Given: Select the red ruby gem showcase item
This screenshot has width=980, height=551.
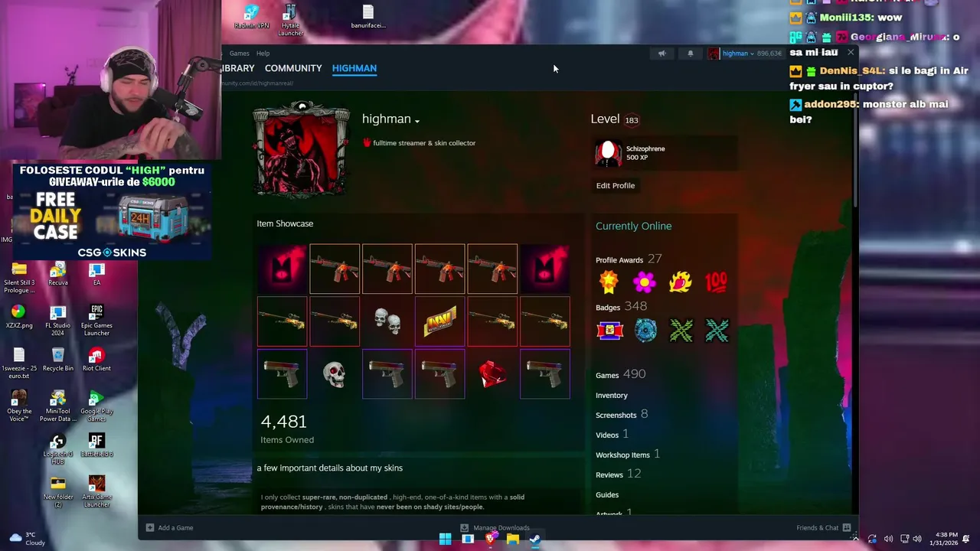Looking at the screenshot, I should (x=492, y=374).
